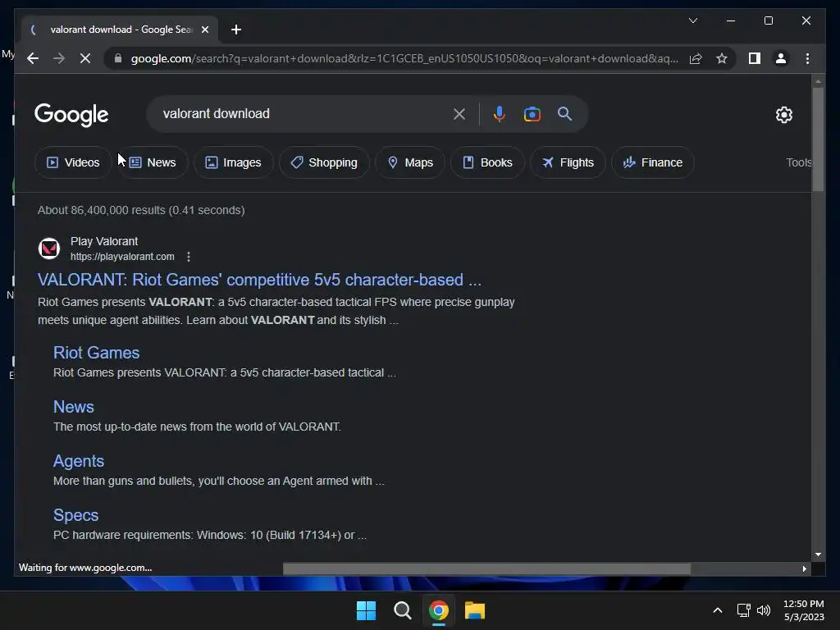Screen dimensions: 840x630
Task: Close the valorant download tab
Action: click(204, 30)
